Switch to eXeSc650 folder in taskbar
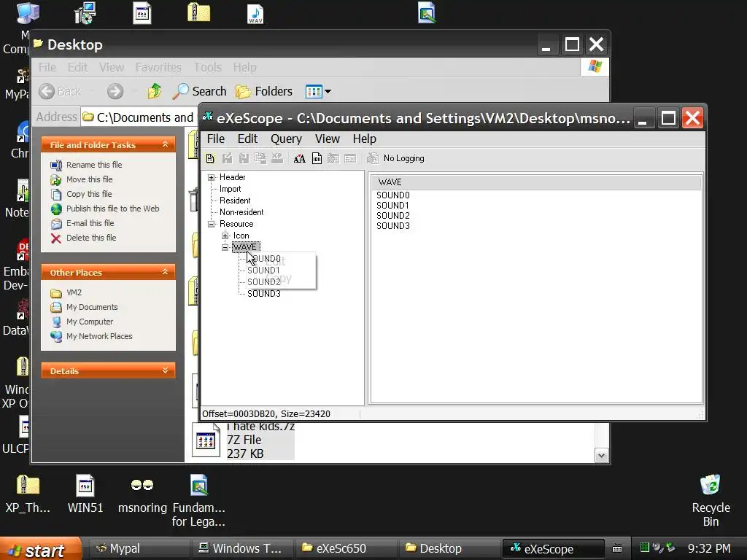This screenshot has height=560, width=747. point(345,548)
